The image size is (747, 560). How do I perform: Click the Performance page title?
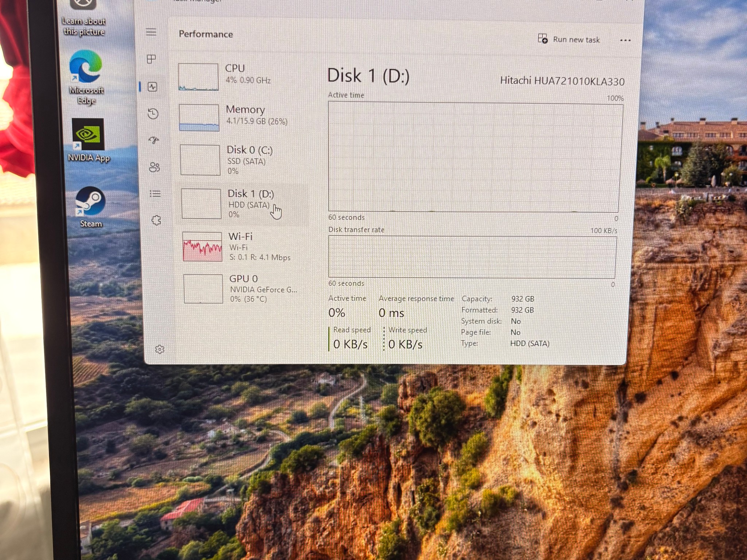(x=206, y=34)
